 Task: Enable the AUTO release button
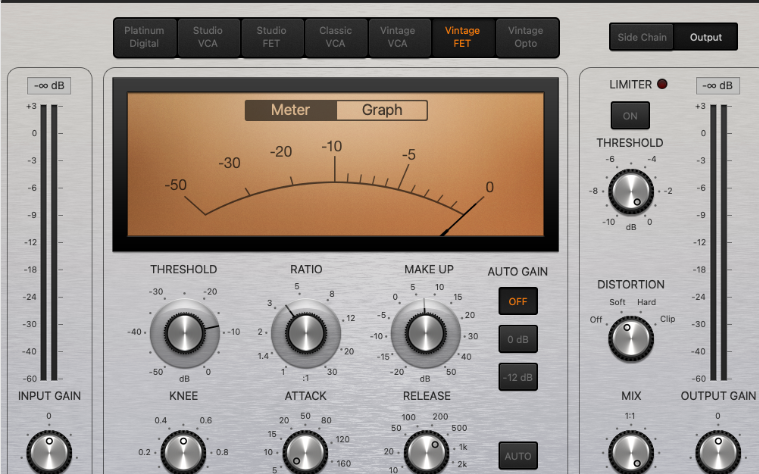518,456
